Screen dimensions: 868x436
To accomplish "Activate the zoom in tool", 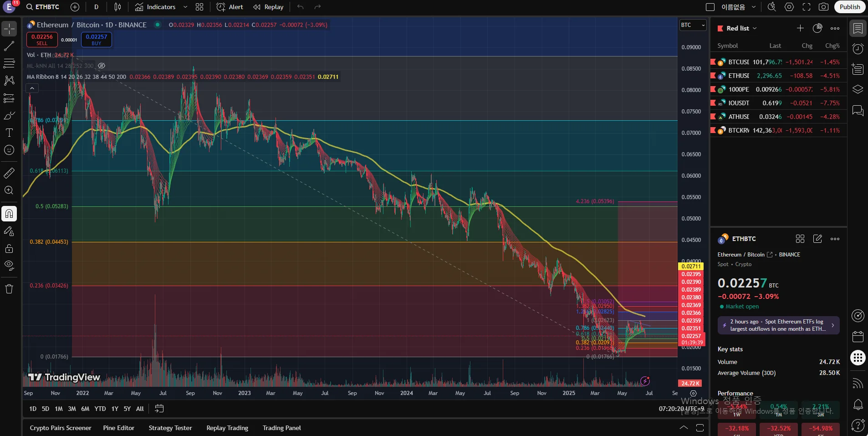I will (9, 190).
